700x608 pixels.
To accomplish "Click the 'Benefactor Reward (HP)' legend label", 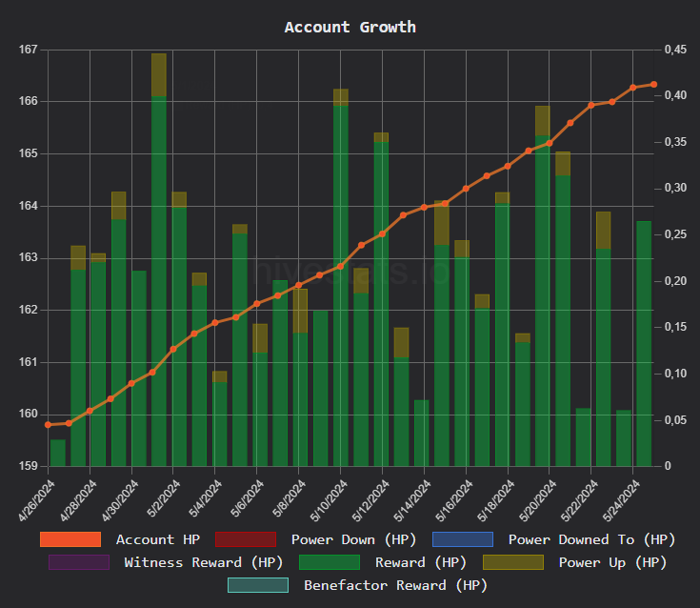I will click(x=395, y=586).
